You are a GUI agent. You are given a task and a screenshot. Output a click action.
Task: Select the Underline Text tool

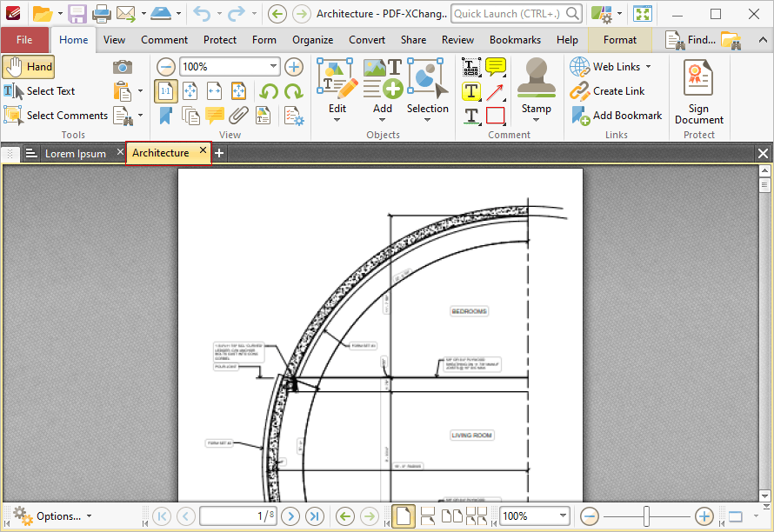pyautogui.click(x=472, y=116)
